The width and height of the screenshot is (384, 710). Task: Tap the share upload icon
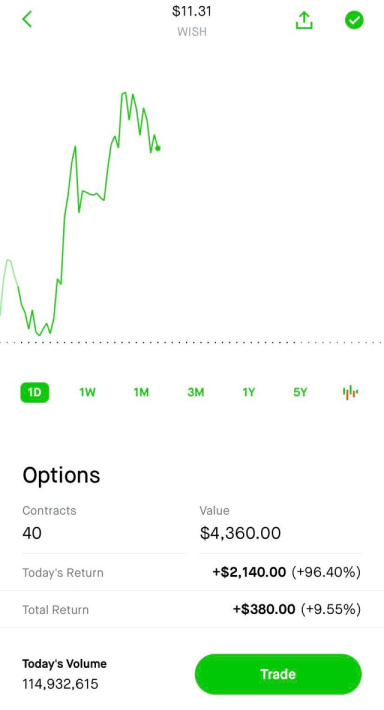tap(304, 20)
